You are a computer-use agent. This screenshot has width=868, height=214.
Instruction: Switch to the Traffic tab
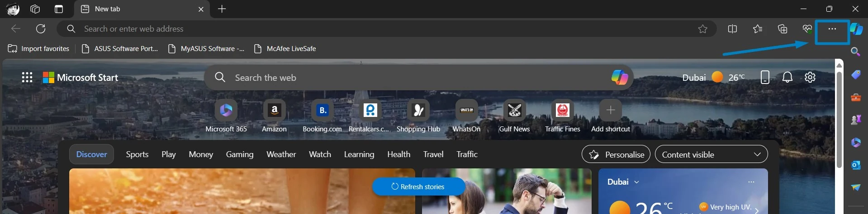pos(467,154)
